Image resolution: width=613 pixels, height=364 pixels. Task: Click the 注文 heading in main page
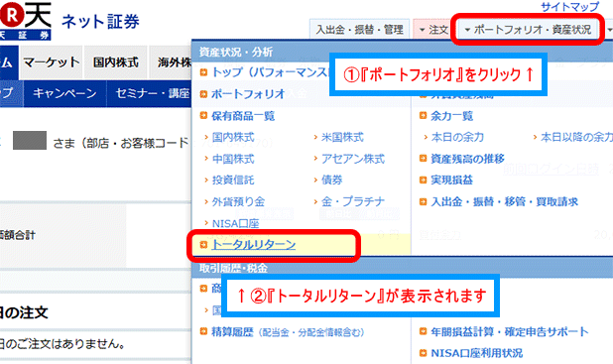(x=24, y=312)
